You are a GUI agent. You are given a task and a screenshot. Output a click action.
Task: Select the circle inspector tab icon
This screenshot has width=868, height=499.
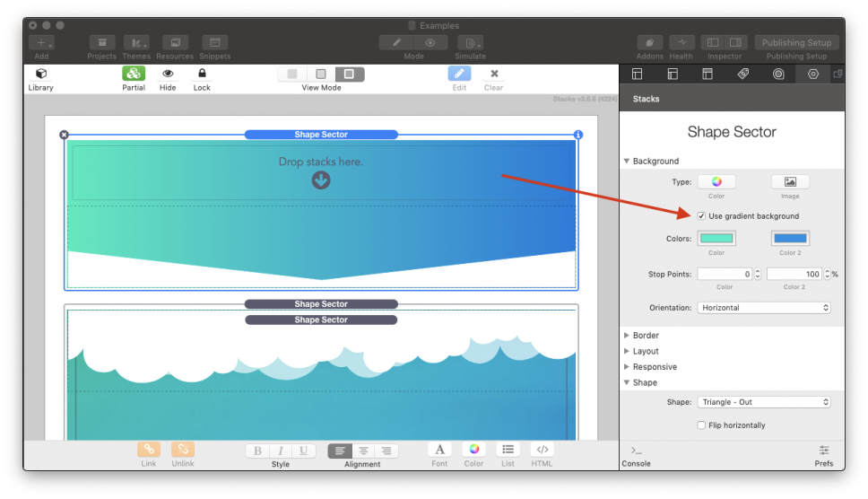point(778,74)
